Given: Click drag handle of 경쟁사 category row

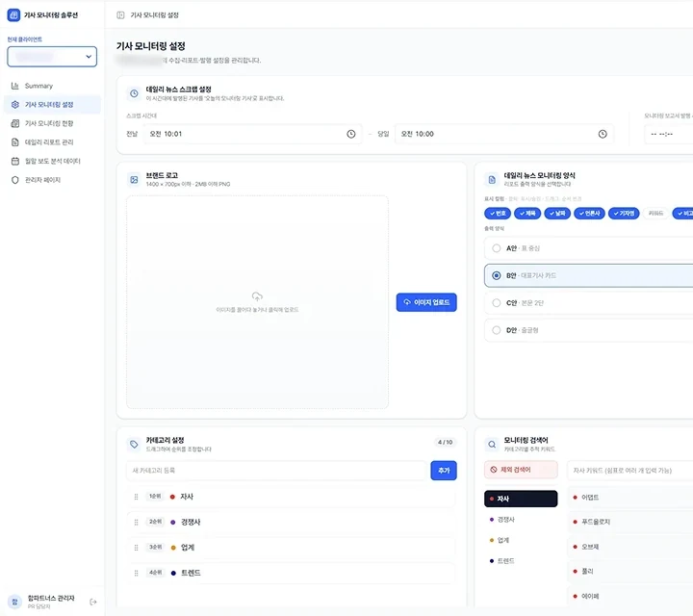Looking at the screenshot, I should coord(136,523).
